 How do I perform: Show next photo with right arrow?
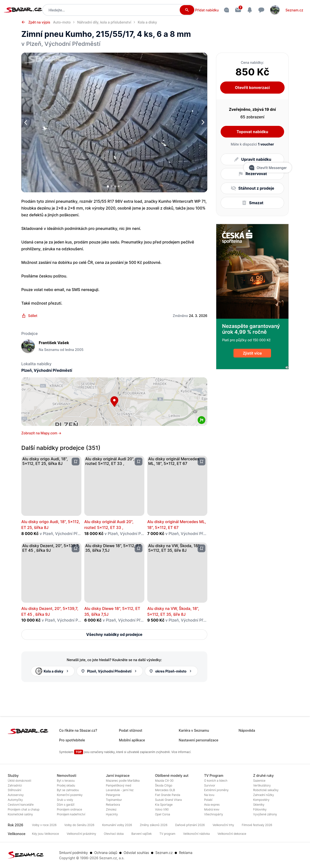pos(203,122)
